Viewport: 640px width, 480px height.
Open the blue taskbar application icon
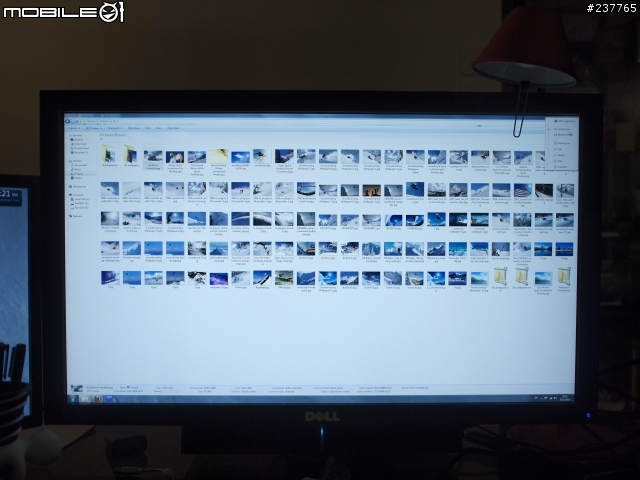[109, 399]
